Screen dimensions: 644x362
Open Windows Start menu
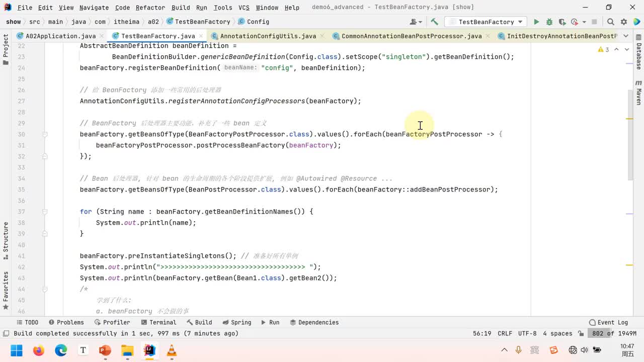tap(17, 350)
